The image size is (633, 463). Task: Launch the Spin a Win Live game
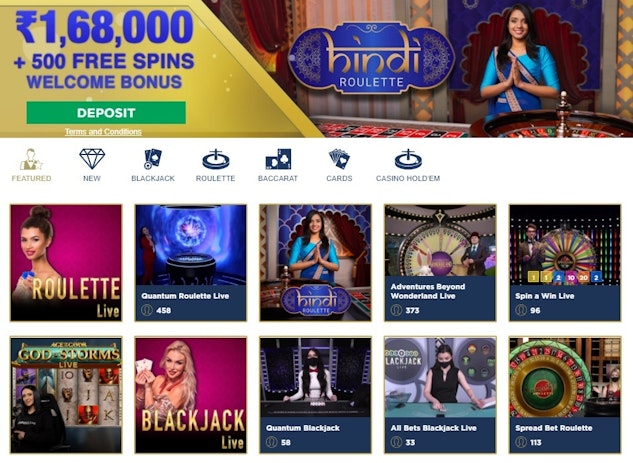(565, 263)
